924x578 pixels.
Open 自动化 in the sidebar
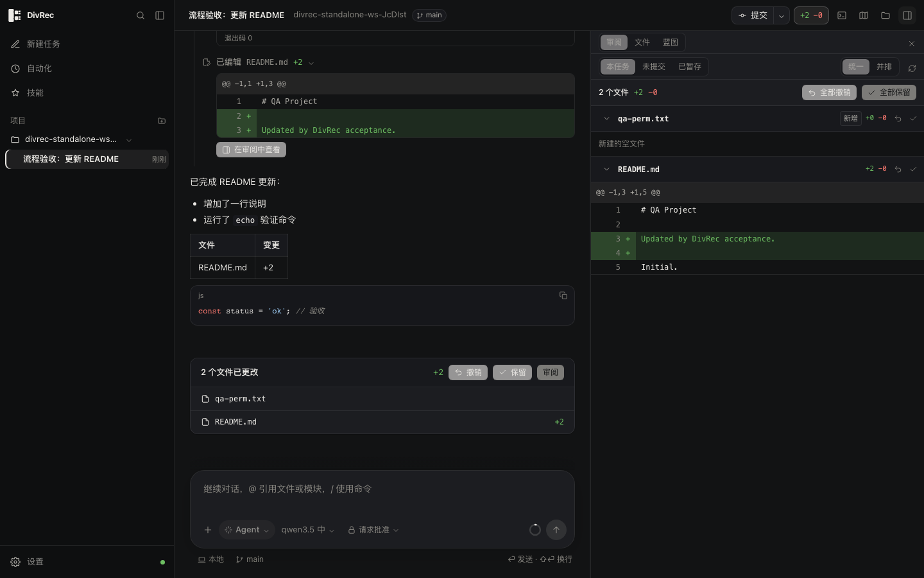[x=87, y=68]
